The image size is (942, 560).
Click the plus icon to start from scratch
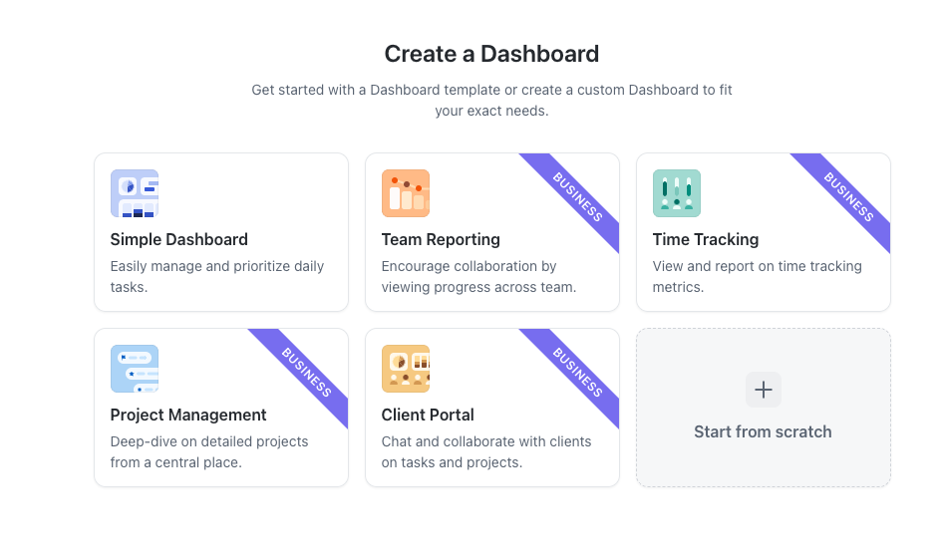click(x=764, y=390)
